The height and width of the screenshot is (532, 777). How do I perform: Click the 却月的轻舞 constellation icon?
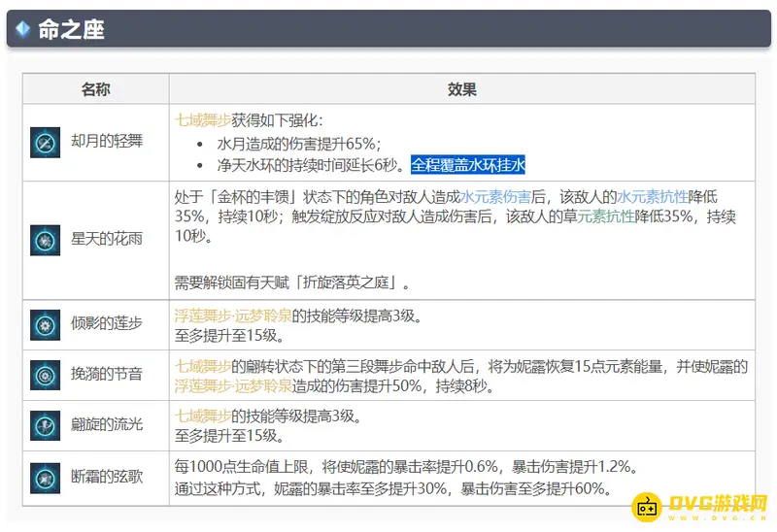(x=42, y=142)
